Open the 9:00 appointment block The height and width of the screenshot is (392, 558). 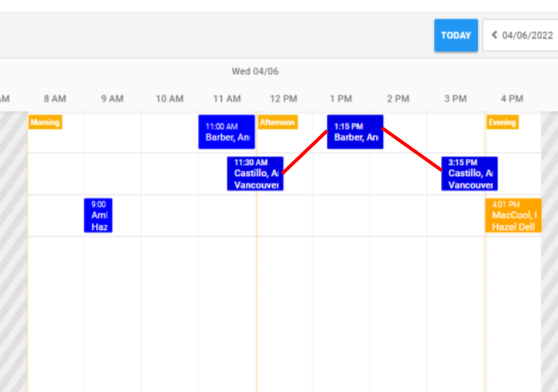tap(98, 215)
